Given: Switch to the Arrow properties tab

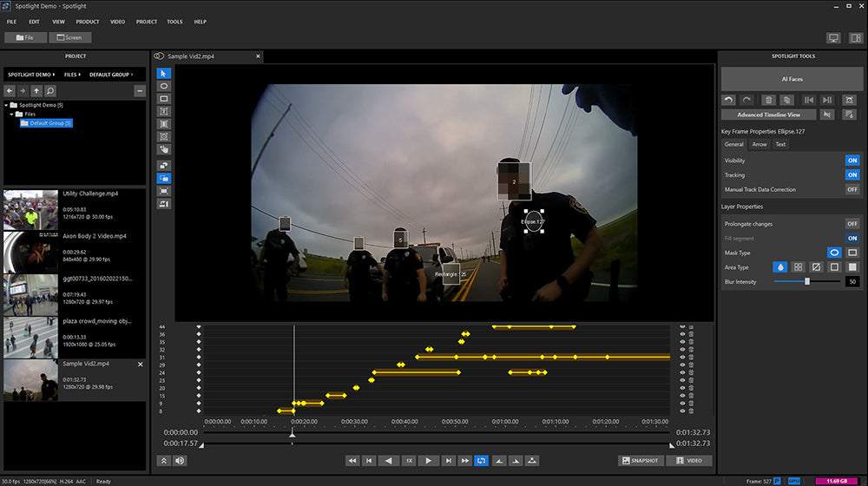Looking at the screenshot, I should coord(759,144).
